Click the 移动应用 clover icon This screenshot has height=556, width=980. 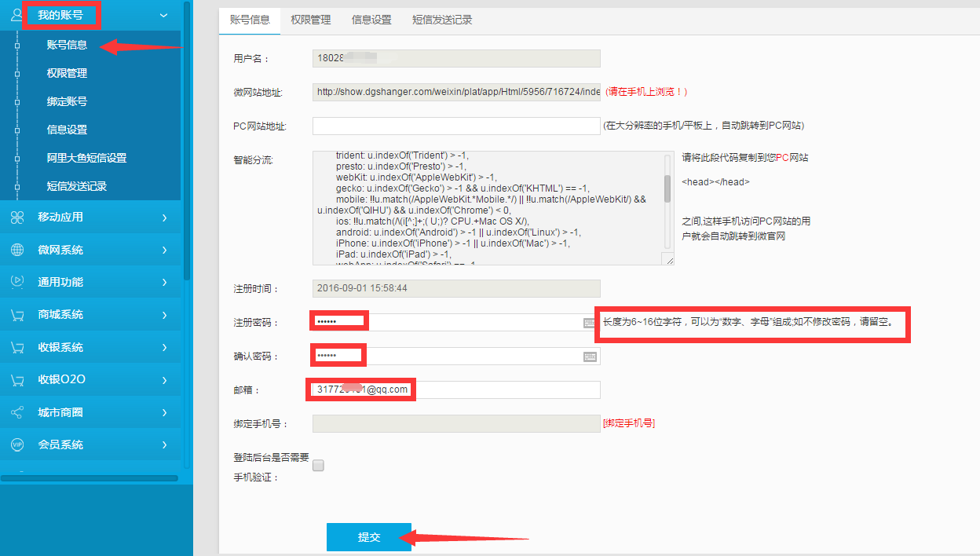16,218
